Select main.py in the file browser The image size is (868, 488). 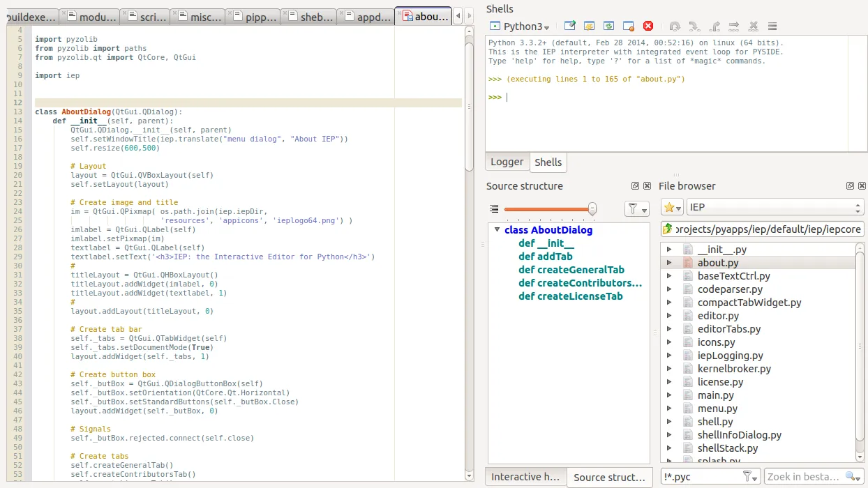pos(717,395)
